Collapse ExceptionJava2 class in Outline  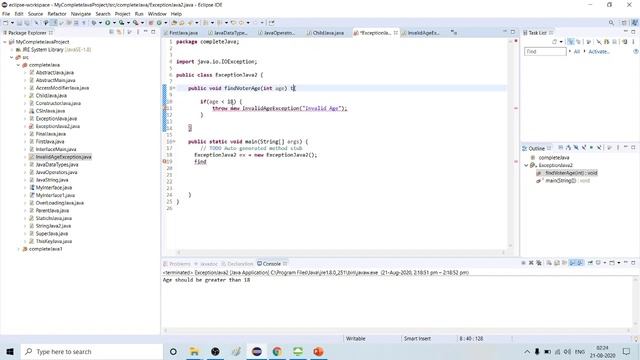coord(527,165)
